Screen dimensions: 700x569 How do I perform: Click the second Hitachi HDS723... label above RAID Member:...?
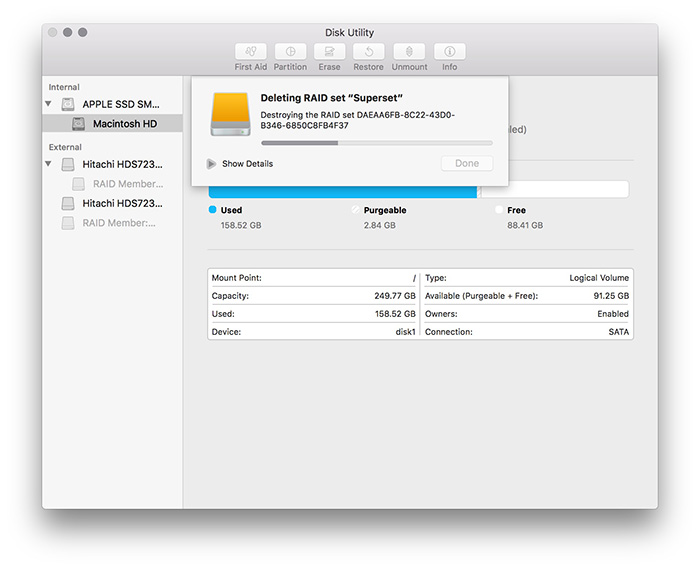pos(122,204)
